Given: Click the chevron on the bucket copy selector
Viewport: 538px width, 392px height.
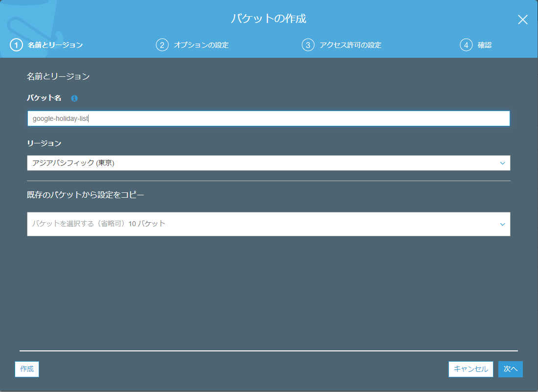Looking at the screenshot, I should [x=502, y=224].
